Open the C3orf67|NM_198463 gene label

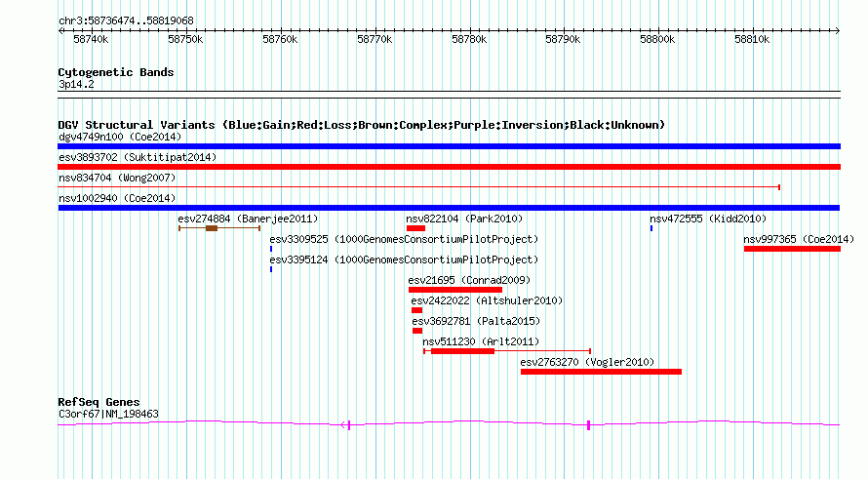[x=108, y=414]
